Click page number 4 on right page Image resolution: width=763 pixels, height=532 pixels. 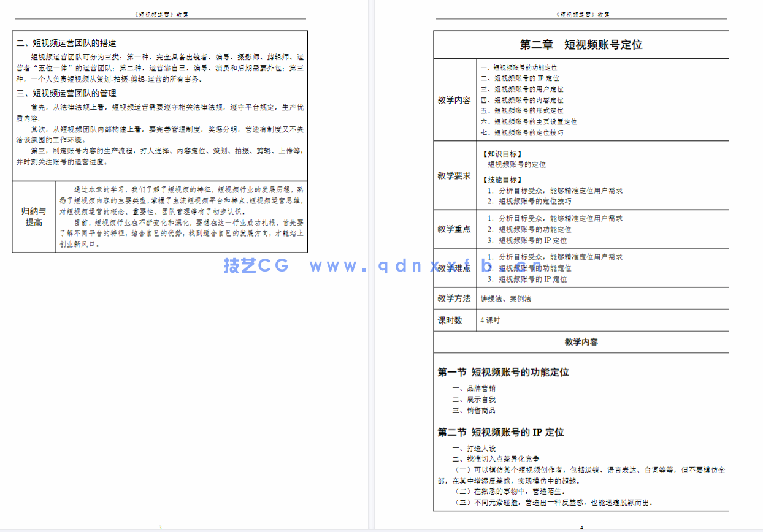tap(581, 527)
